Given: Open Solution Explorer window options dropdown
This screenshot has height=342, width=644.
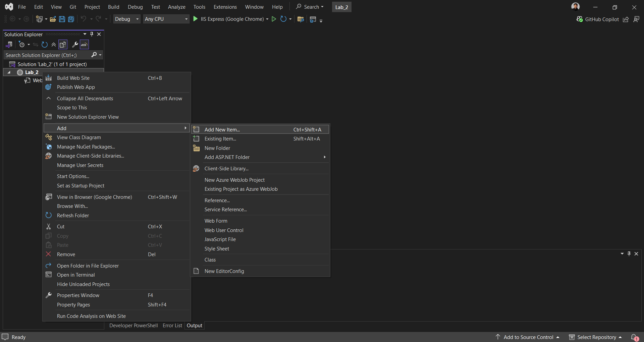Looking at the screenshot, I should click(x=85, y=34).
